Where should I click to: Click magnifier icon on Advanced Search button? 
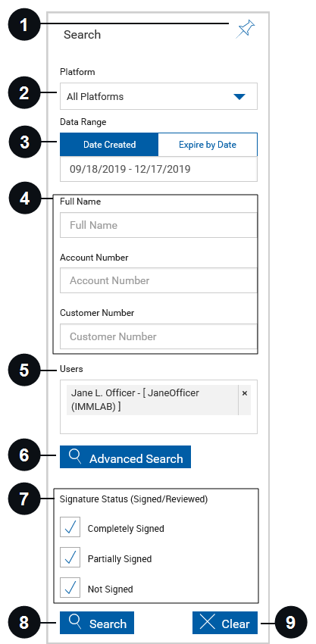pyautogui.click(x=75, y=456)
